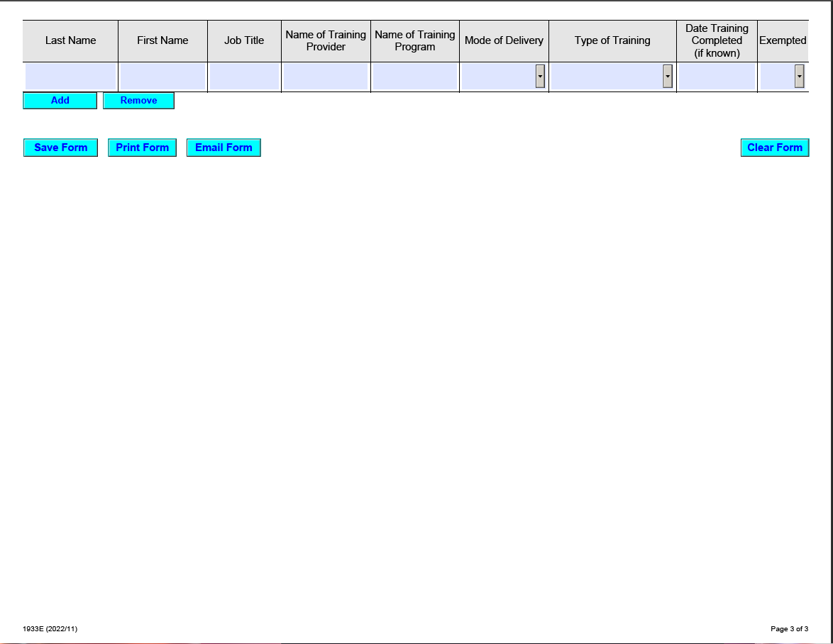Image resolution: width=833 pixels, height=644 pixels.
Task: Click the Exempted column header
Action: click(x=783, y=40)
